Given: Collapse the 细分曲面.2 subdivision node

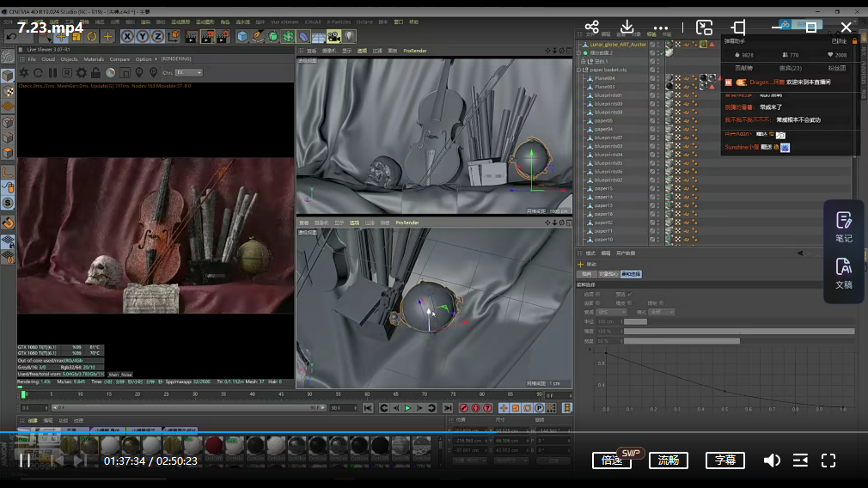Looking at the screenshot, I should click(579, 53).
